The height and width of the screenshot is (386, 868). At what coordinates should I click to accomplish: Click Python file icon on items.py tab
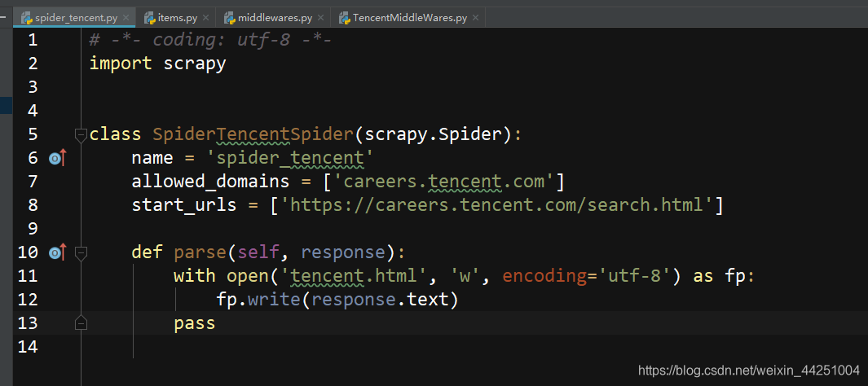coord(149,18)
